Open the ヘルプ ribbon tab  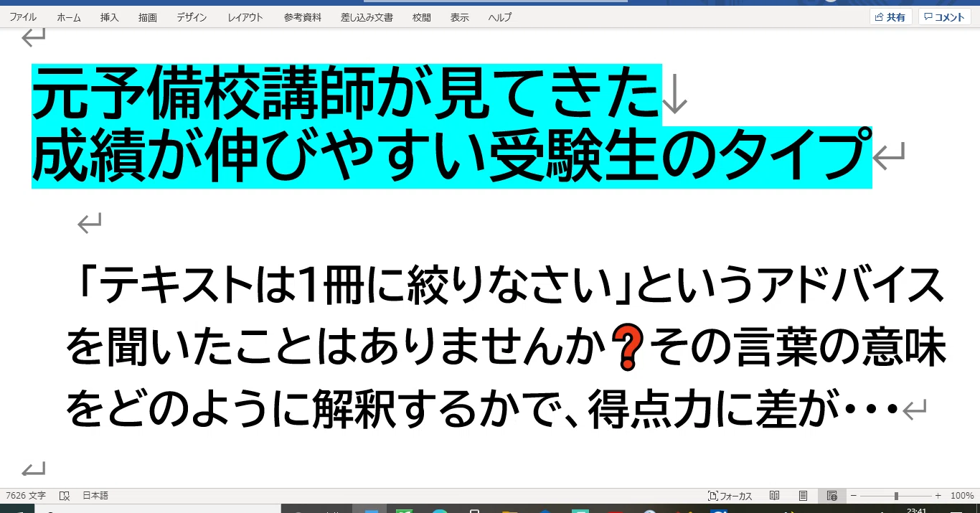tap(500, 17)
